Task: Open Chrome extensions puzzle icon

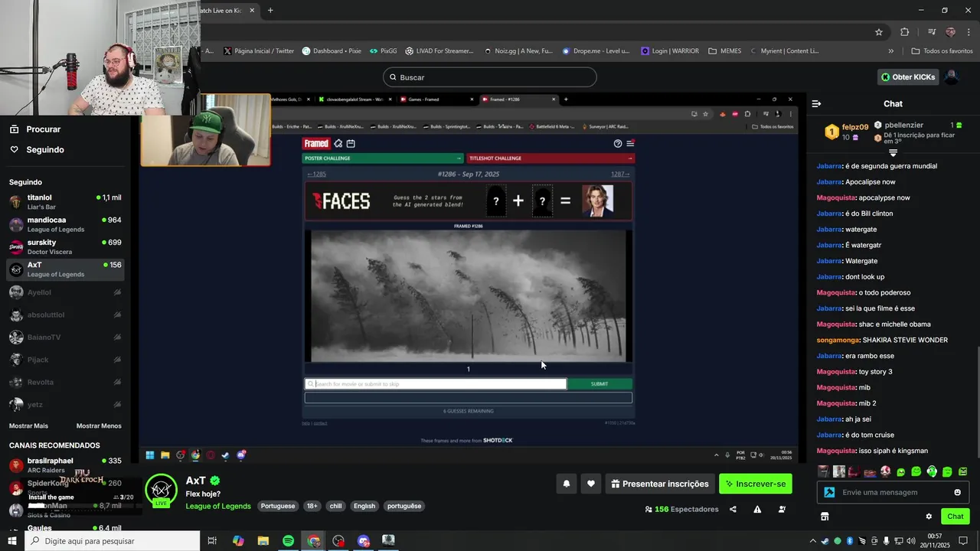Action: [905, 32]
